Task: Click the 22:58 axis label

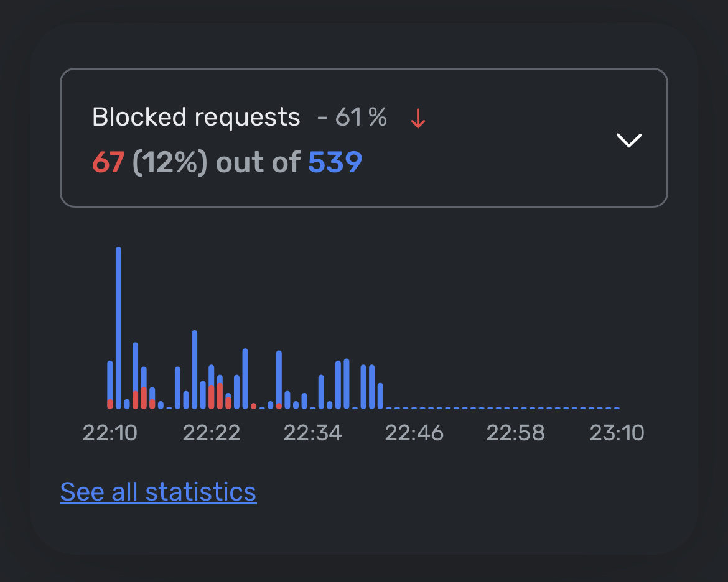Action: (516, 432)
